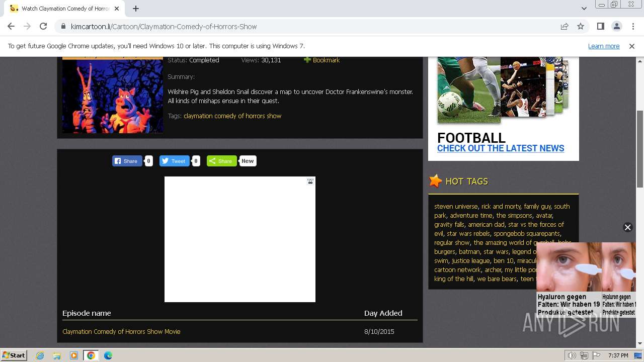Viewport: 644px width, 362px height.
Task: Open Action Center flag icon
Action: pos(596,355)
